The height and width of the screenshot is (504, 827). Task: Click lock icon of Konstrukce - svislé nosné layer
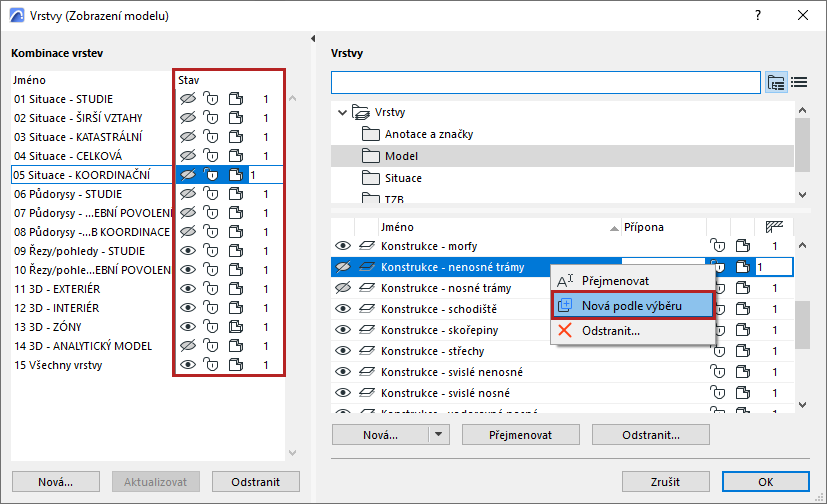pyautogui.click(x=718, y=393)
